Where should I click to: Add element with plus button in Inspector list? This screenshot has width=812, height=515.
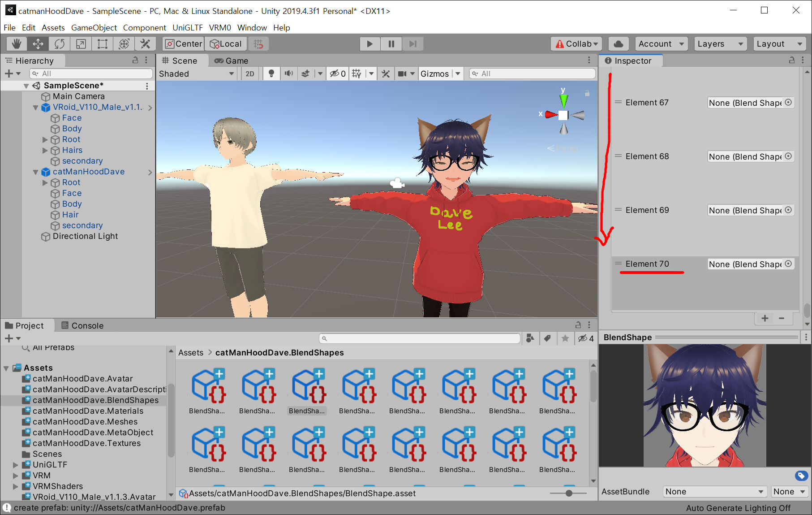(x=765, y=318)
